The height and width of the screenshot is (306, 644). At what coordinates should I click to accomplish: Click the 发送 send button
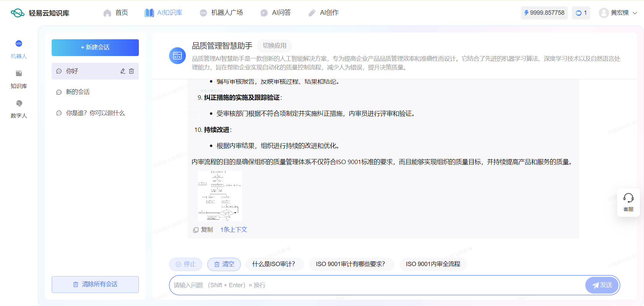(602, 285)
